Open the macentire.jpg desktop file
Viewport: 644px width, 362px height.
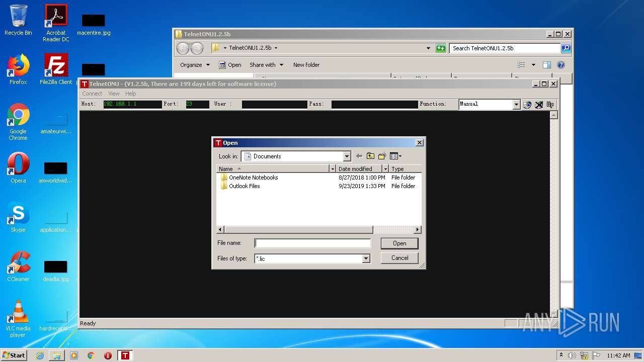click(94, 24)
